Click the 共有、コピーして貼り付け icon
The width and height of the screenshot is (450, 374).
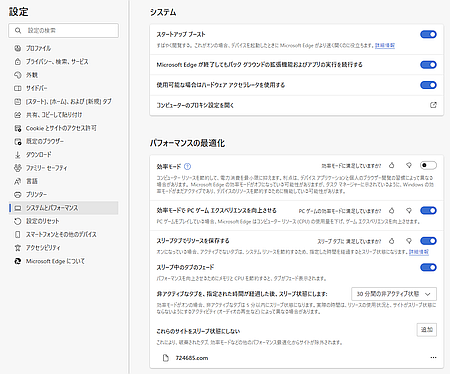pos(18,115)
